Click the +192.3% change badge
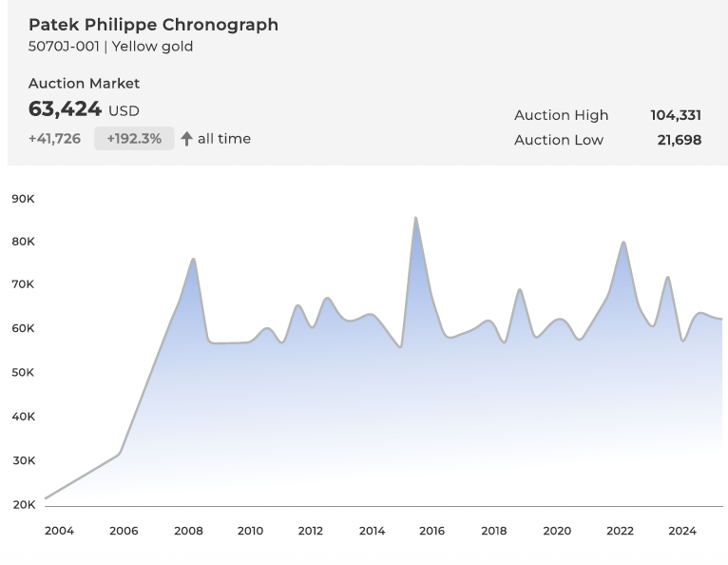Viewport: 728px width, 565px height. click(134, 139)
